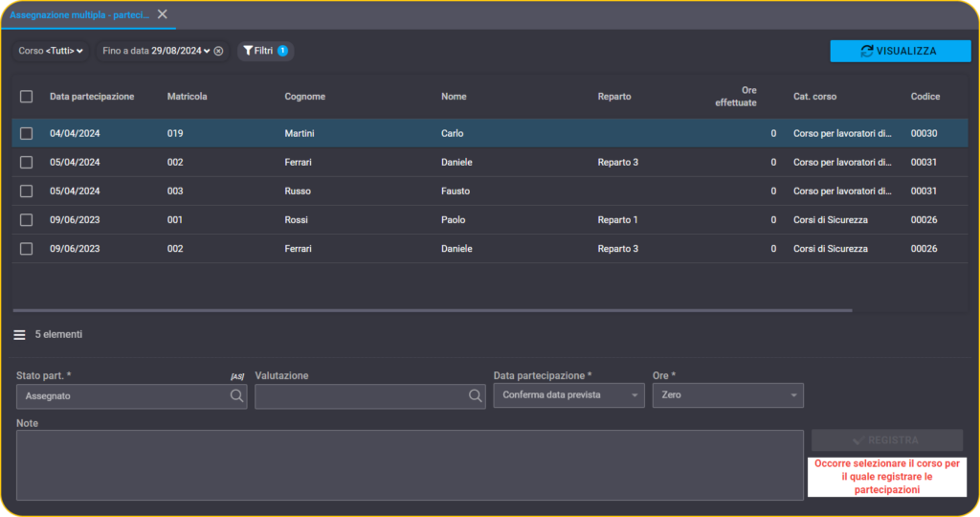Check the 09/06/2023 Ferrari Daniele row
The image size is (980, 517).
pyautogui.click(x=26, y=248)
